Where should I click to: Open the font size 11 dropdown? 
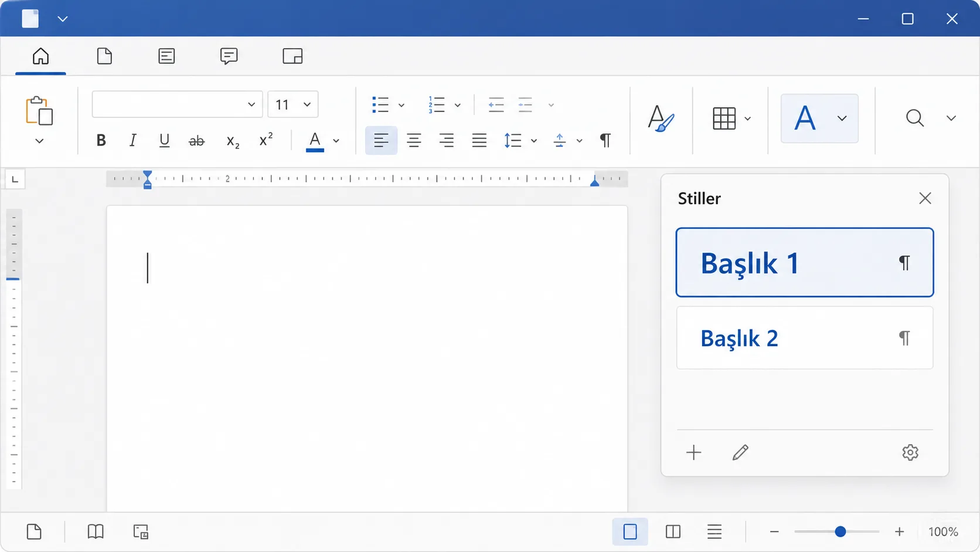coord(293,104)
